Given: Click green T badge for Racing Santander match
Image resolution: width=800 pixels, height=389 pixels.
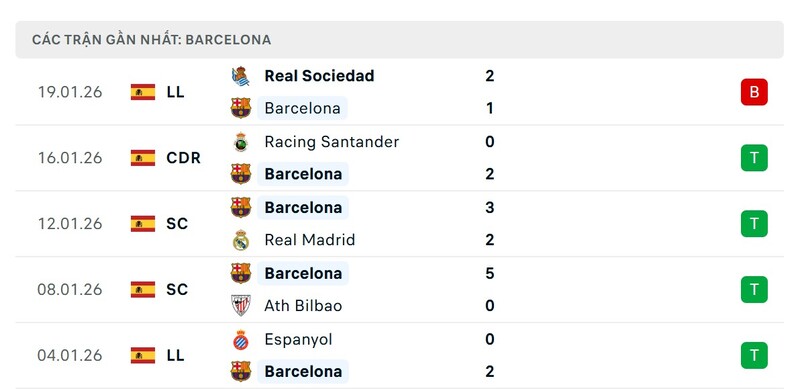Looking at the screenshot, I should 754,158.
